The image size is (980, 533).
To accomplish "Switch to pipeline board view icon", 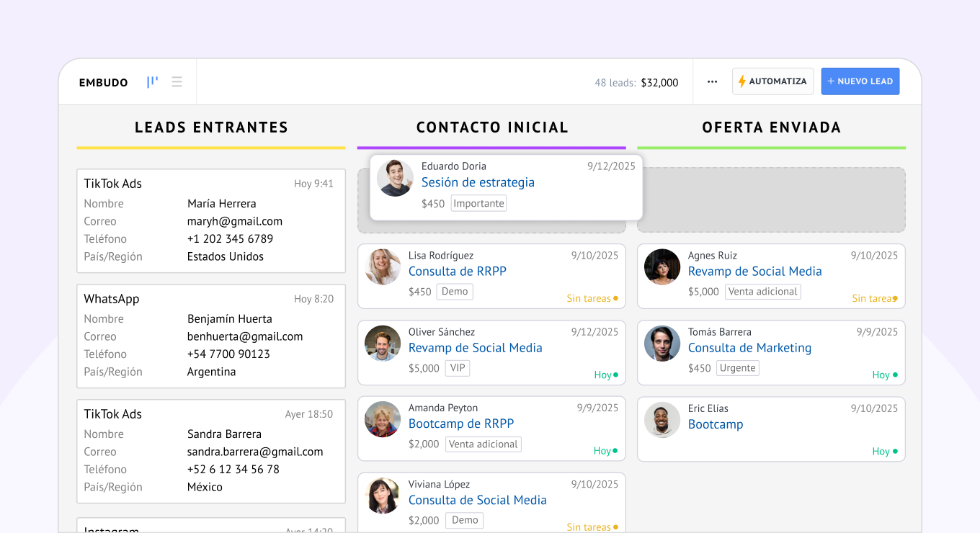I will tap(152, 82).
